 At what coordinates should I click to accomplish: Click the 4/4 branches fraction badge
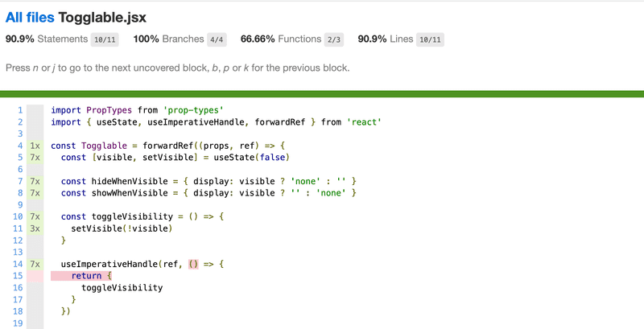217,39
